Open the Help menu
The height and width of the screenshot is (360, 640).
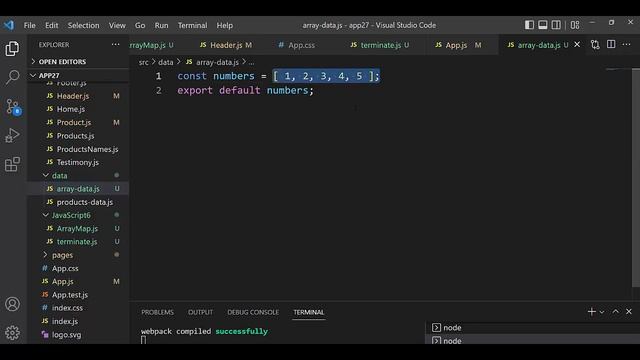point(224,25)
